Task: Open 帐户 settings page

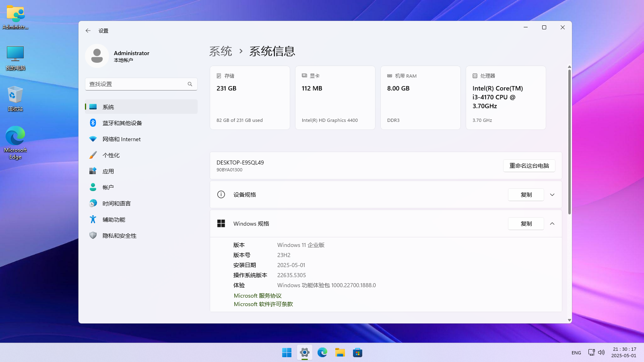Action: [x=141, y=187]
